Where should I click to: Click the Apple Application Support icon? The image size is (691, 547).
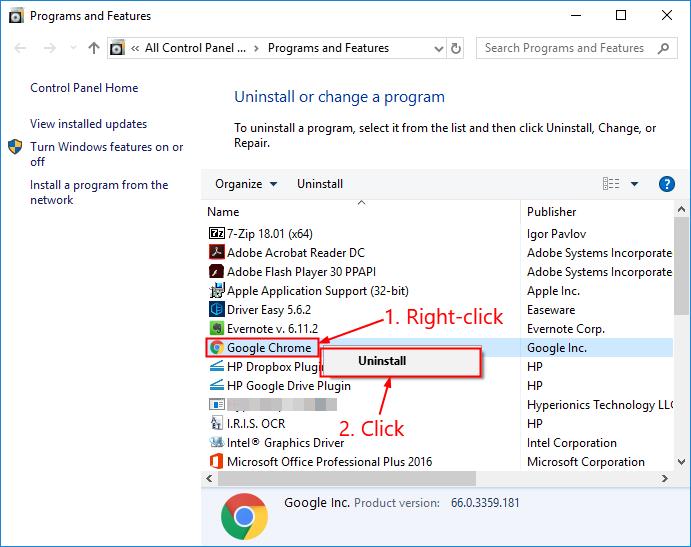[x=216, y=290]
